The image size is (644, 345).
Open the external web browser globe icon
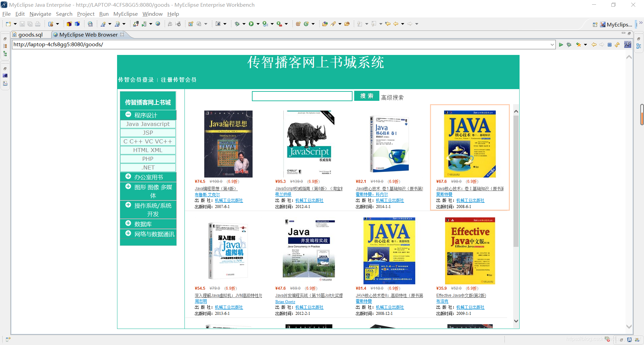point(158,23)
